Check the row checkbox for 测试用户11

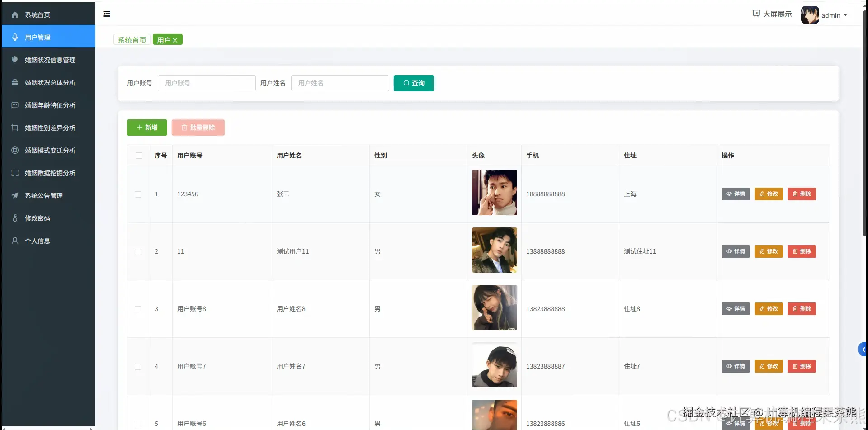click(138, 252)
